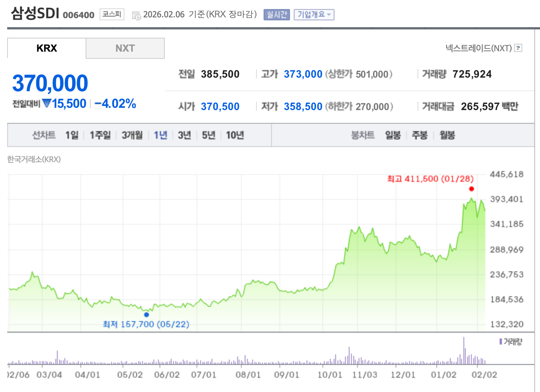Image resolution: width=540 pixels, height=392 pixels.
Task: Click the 한국거래소(KRX) chart caption
Action: (x=34, y=159)
